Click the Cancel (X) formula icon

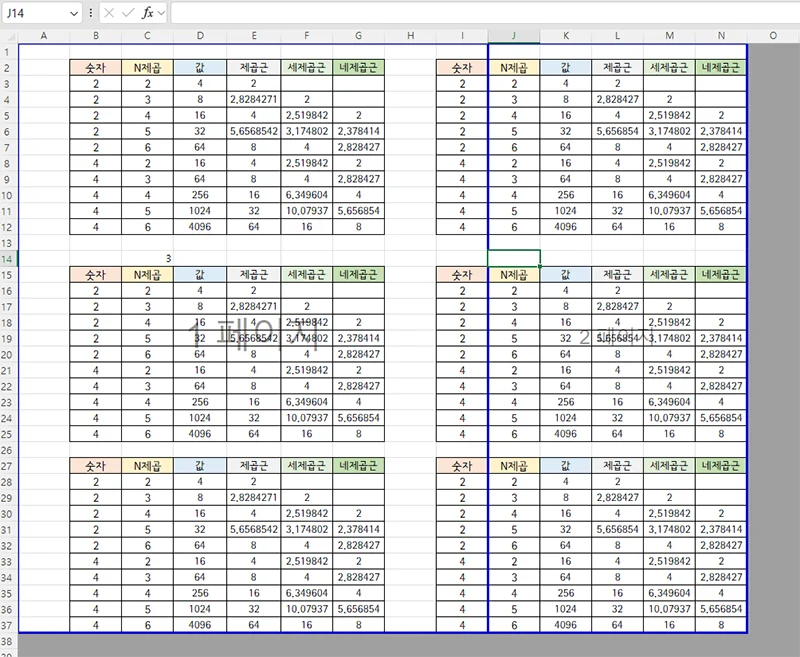(109, 13)
